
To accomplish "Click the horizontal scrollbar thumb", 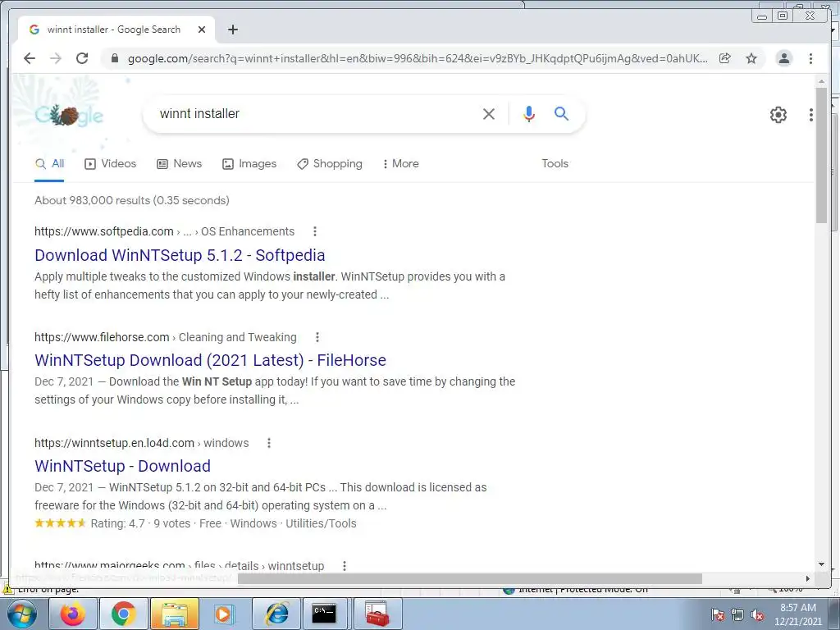I will pos(470,578).
